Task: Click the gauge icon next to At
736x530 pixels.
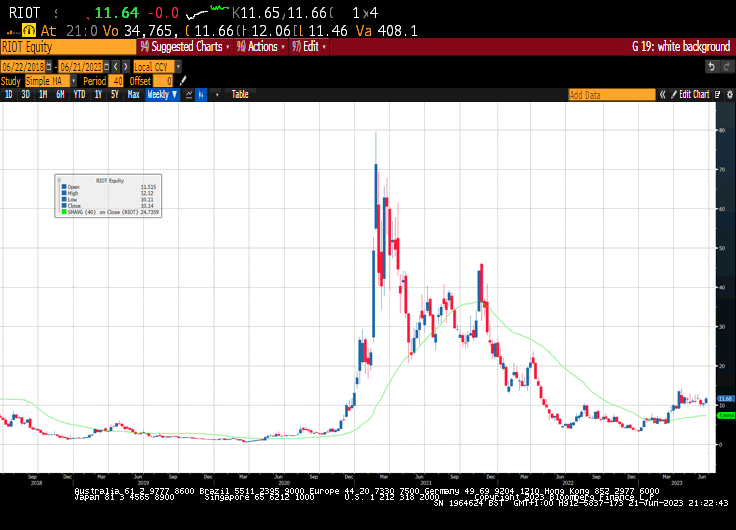Action: [29, 31]
